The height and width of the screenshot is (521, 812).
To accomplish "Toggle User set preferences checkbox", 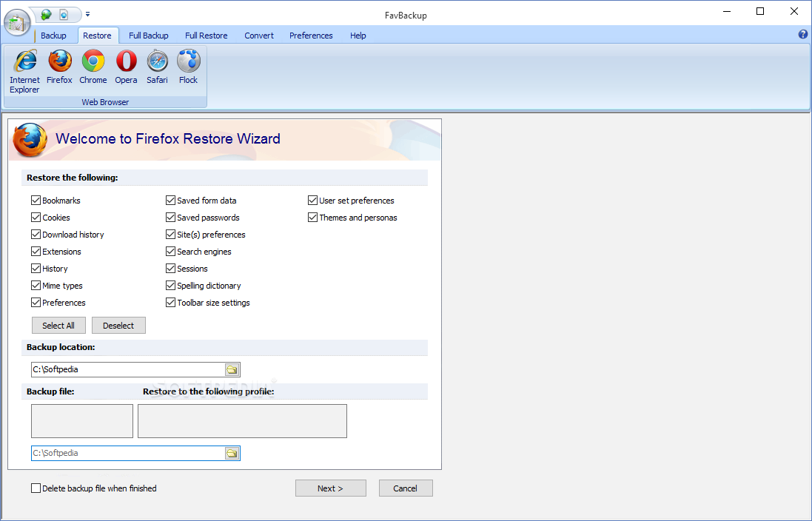I will click(x=312, y=201).
